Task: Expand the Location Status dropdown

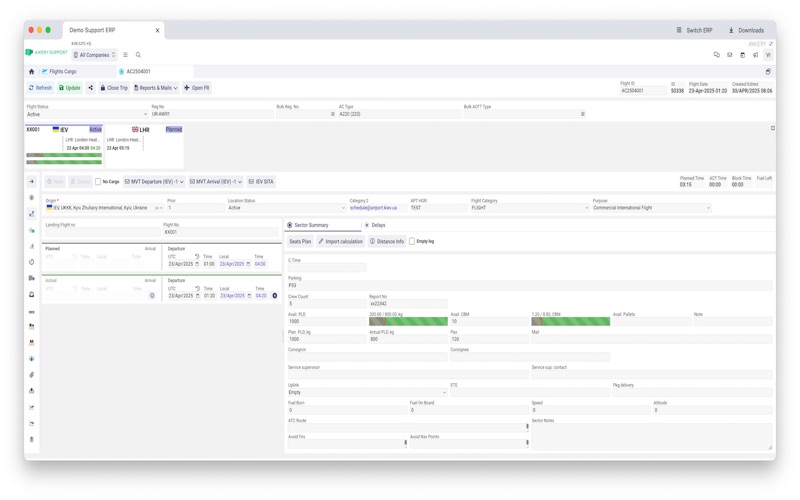Action: (343, 208)
